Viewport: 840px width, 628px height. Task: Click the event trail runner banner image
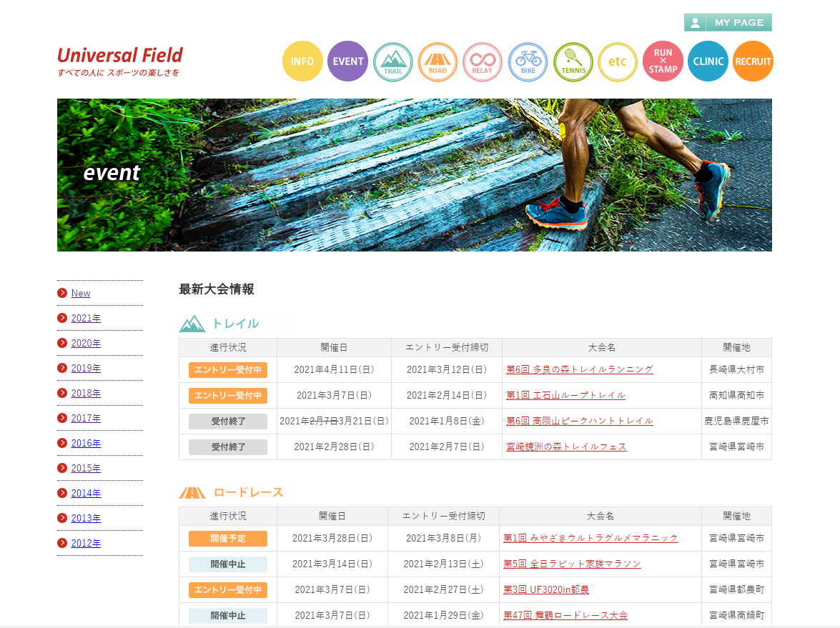(415, 175)
